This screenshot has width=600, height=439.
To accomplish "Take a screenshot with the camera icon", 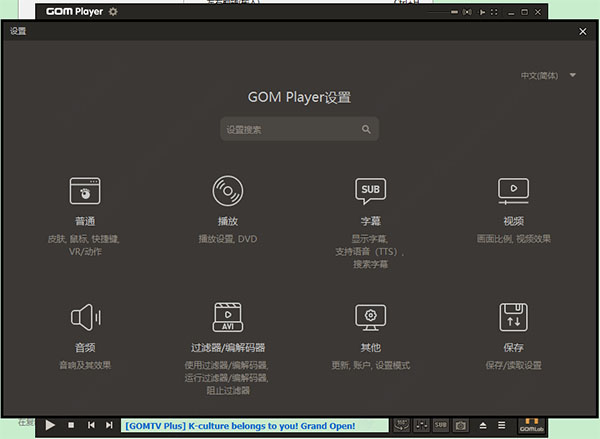I will pyautogui.click(x=461, y=425).
